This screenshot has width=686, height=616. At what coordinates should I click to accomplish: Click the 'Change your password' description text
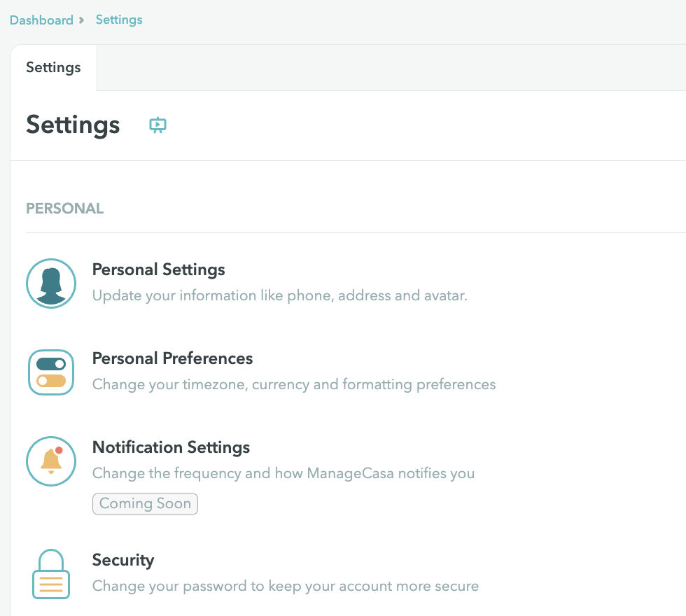click(286, 586)
